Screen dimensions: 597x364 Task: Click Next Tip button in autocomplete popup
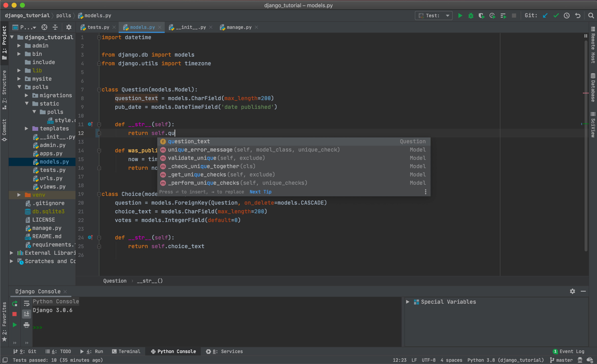(x=260, y=191)
